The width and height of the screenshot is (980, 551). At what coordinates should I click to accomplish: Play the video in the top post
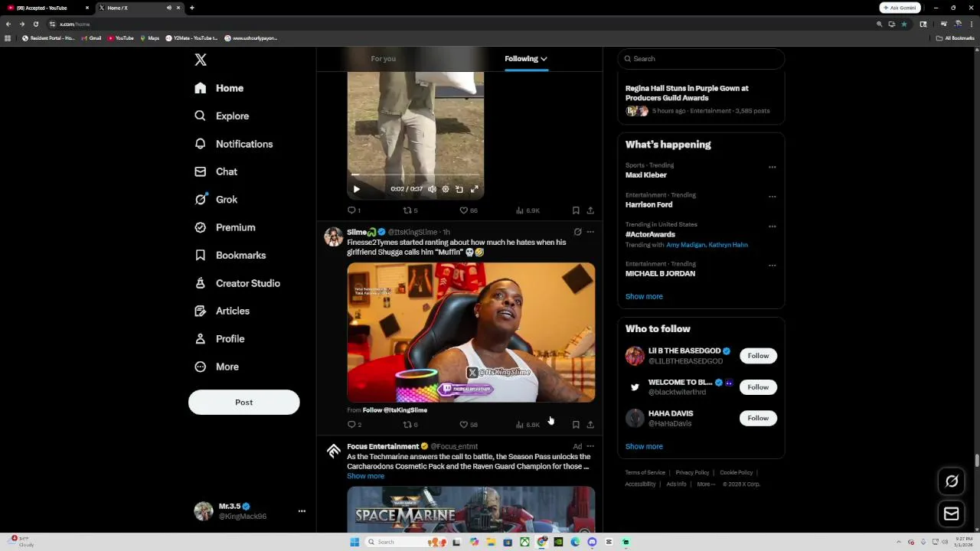(356, 189)
